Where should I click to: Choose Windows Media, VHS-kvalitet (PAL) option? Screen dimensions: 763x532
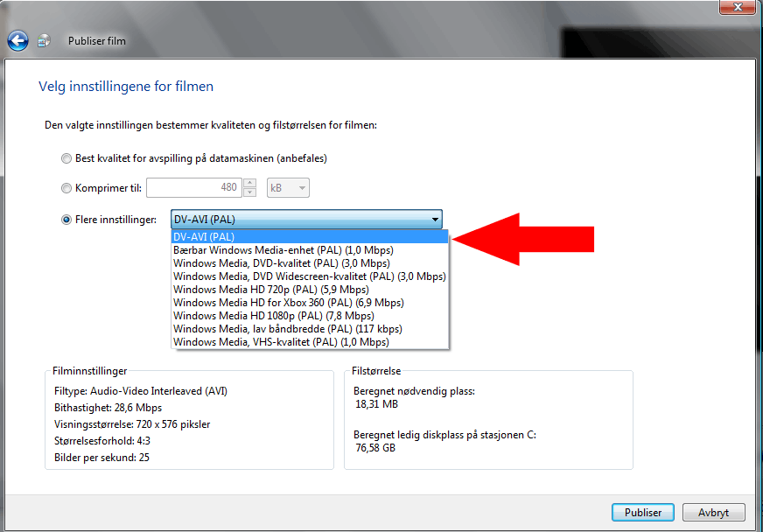pyautogui.click(x=310, y=342)
